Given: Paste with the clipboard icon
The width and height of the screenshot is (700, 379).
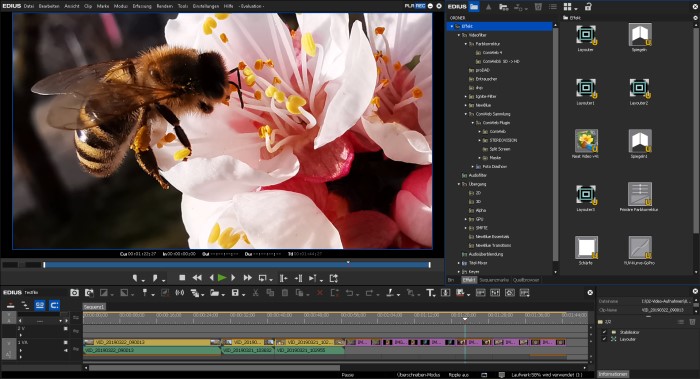Looking at the screenshot, I should (285, 293).
